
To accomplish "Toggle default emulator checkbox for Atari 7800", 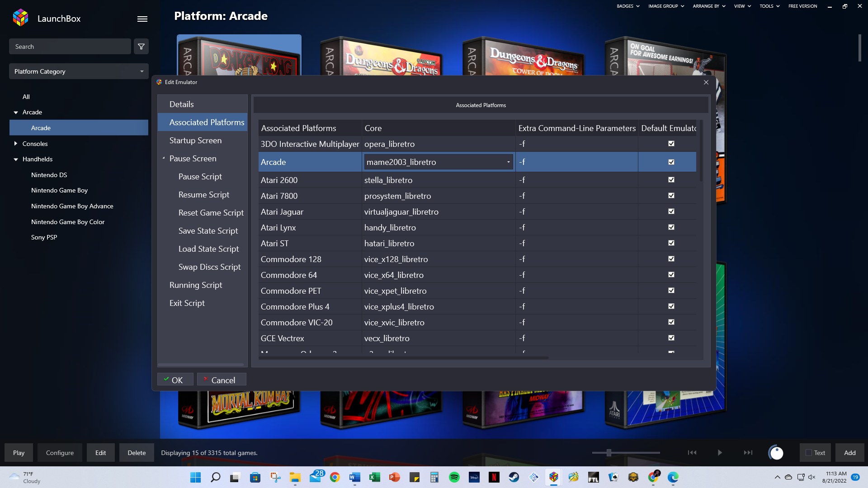I will pyautogui.click(x=671, y=196).
